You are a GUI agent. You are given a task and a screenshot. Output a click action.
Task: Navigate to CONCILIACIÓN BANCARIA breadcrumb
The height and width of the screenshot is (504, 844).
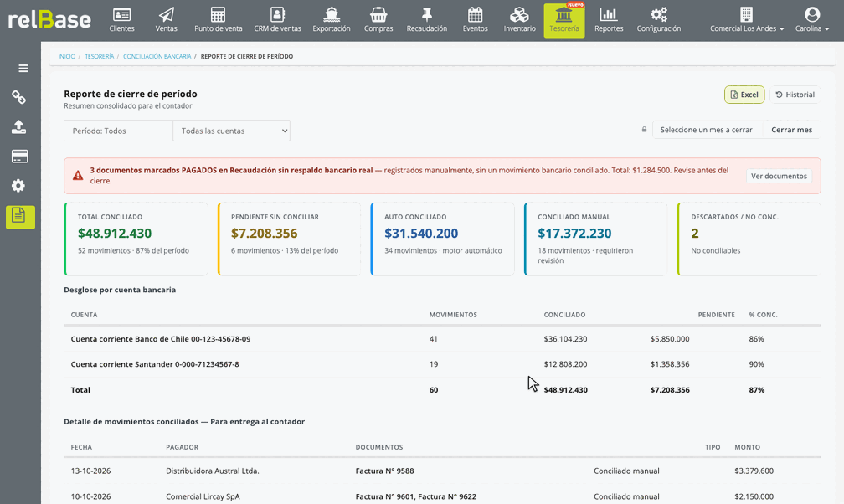[x=157, y=57]
